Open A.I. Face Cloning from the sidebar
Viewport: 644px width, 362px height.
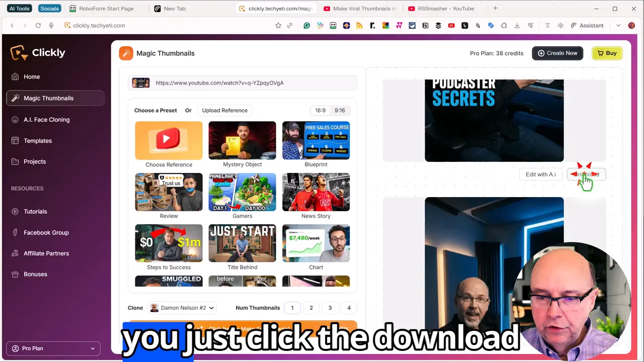[x=15, y=120]
